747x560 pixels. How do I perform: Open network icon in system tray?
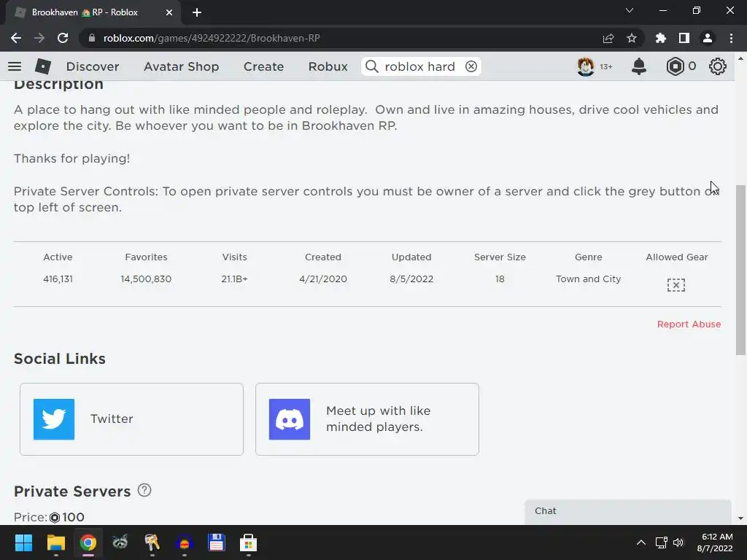coord(661,542)
